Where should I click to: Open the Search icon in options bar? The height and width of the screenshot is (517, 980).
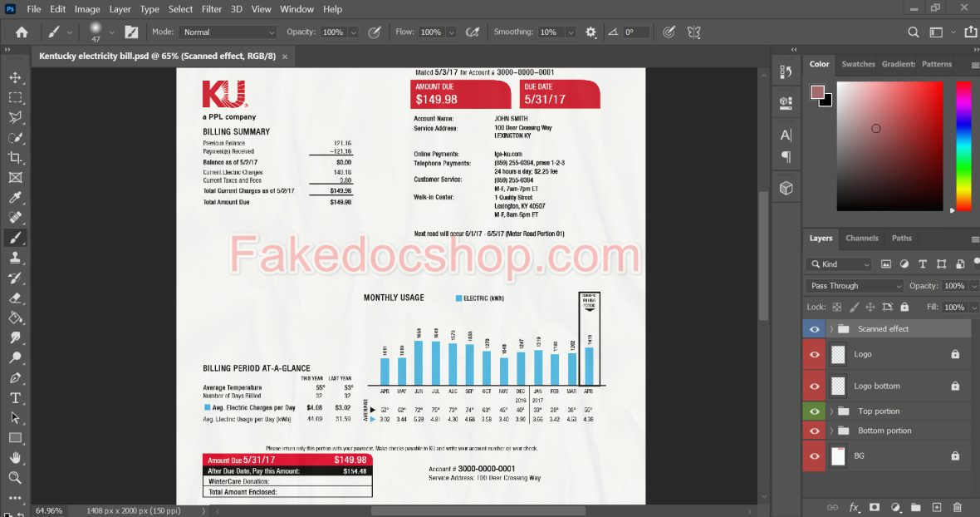(913, 32)
